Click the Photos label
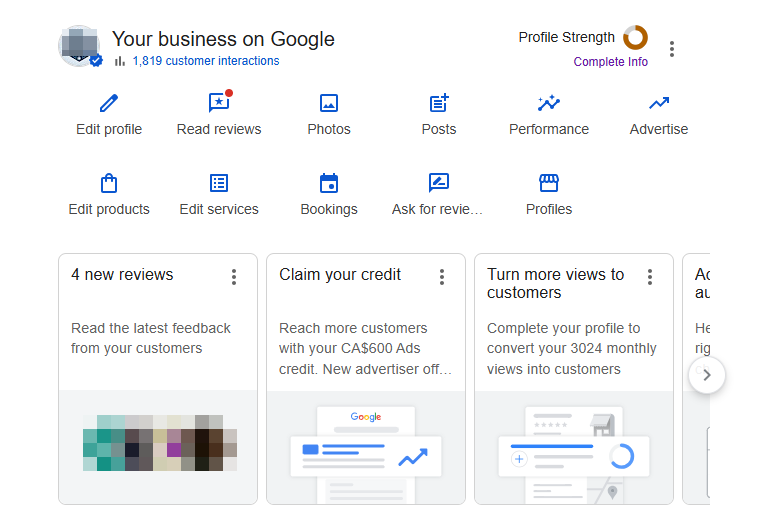 (x=329, y=130)
